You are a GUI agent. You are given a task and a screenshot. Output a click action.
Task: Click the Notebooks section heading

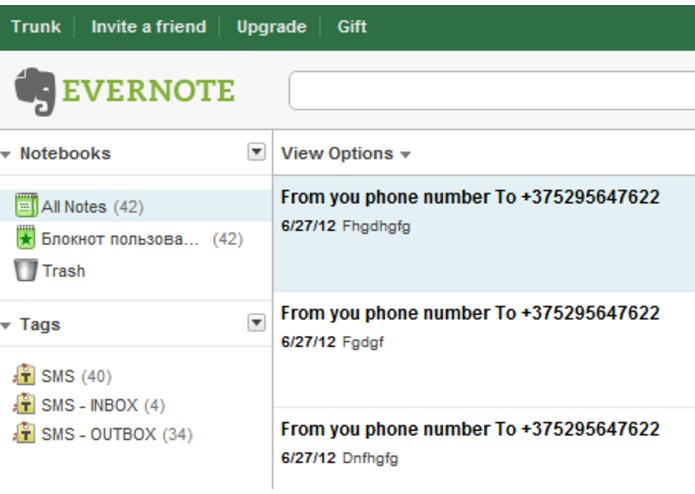click(x=65, y=153)
